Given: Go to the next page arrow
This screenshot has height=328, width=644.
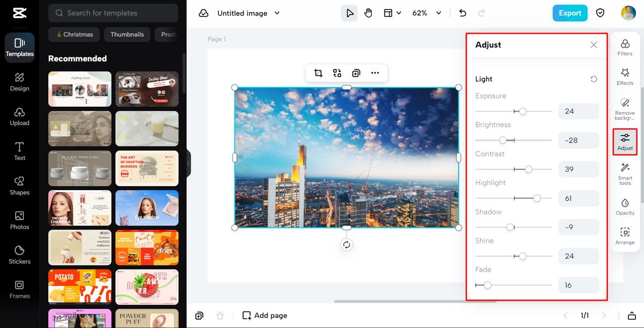Looking at the screenshot, I should [604, 315].
